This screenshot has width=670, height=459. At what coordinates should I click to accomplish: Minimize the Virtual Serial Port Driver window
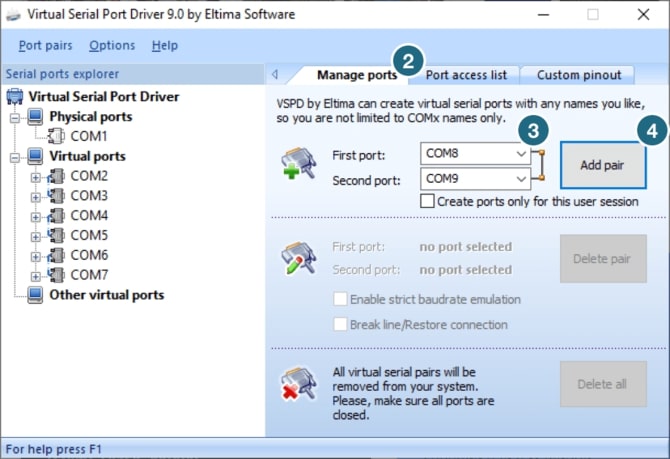coord(543,15)
